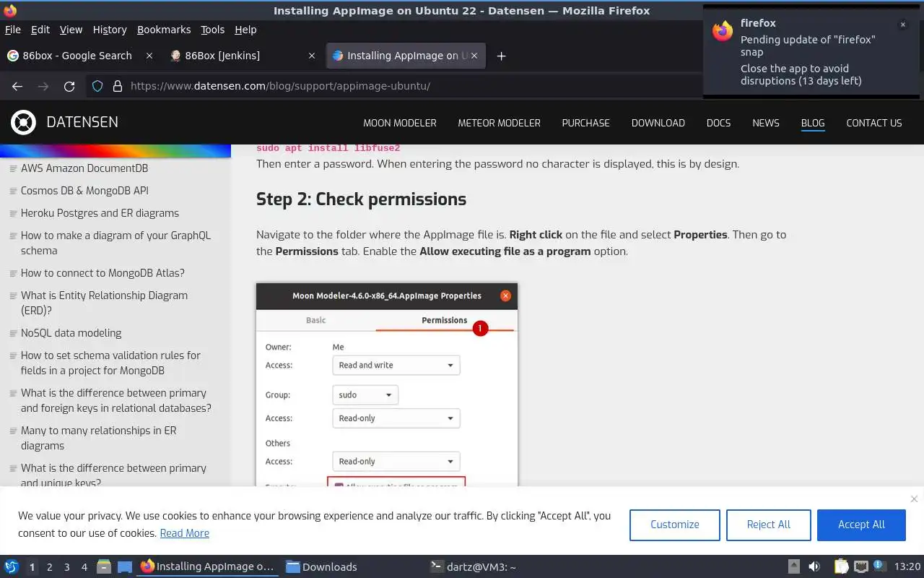
Task: Open the Help menu
Action: [x=245, y=30]
